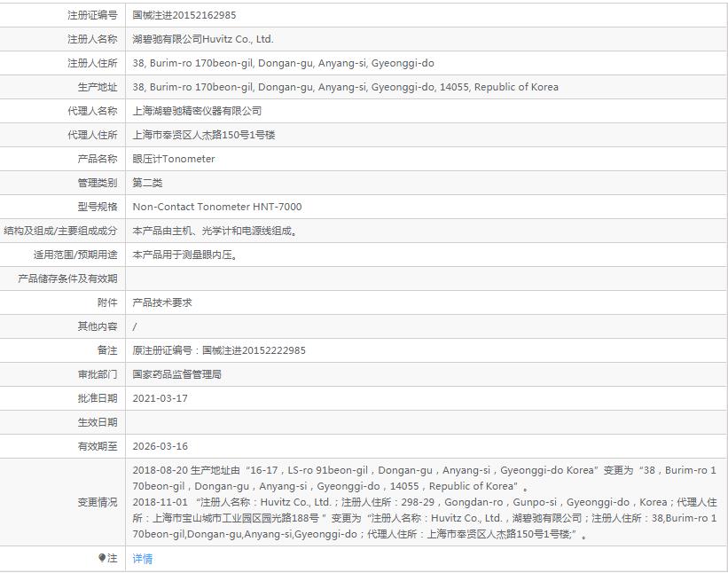
Task: Click the 代理人住所 label
Action: [92, 135]
